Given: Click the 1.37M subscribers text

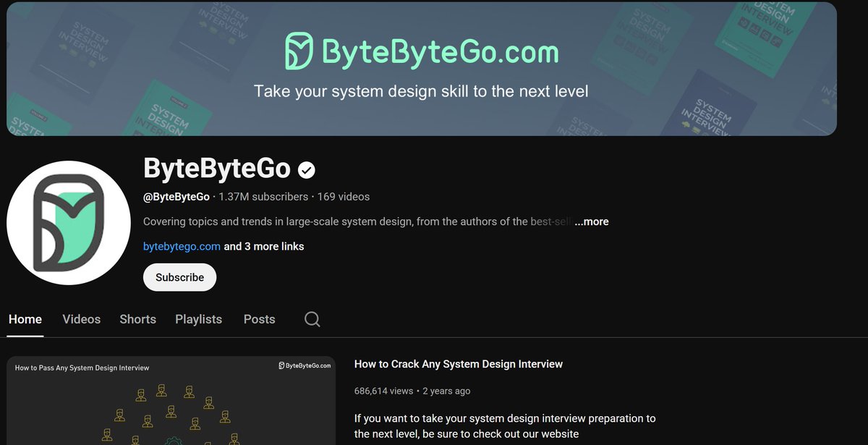Looking at the screenshot, I should click(x=264, y=197).
